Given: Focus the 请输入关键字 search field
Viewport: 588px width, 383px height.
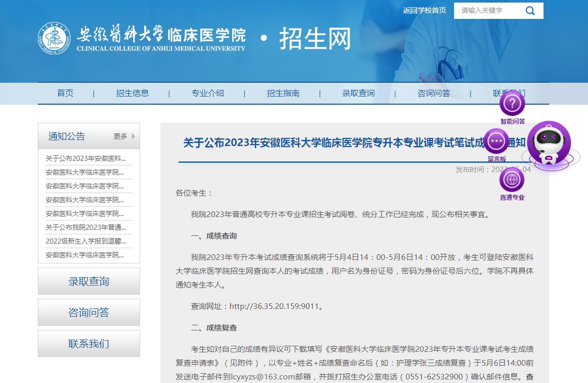Looking at the screenshot, I should click(x=489, y=11).
